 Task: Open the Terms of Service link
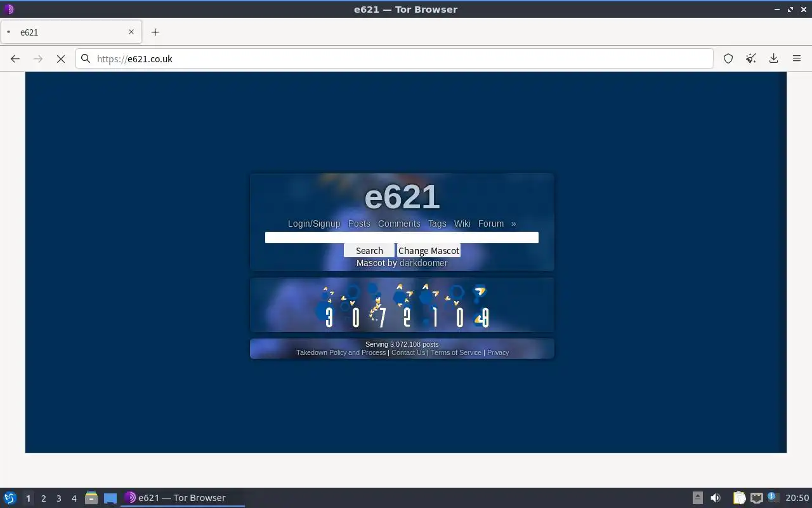pos(456,352)
